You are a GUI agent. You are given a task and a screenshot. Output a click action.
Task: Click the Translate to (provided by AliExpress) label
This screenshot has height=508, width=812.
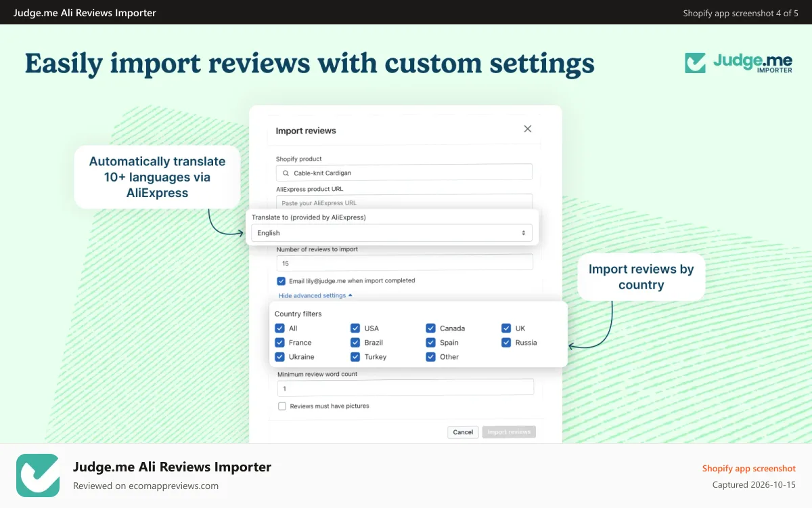click(309, 217)
